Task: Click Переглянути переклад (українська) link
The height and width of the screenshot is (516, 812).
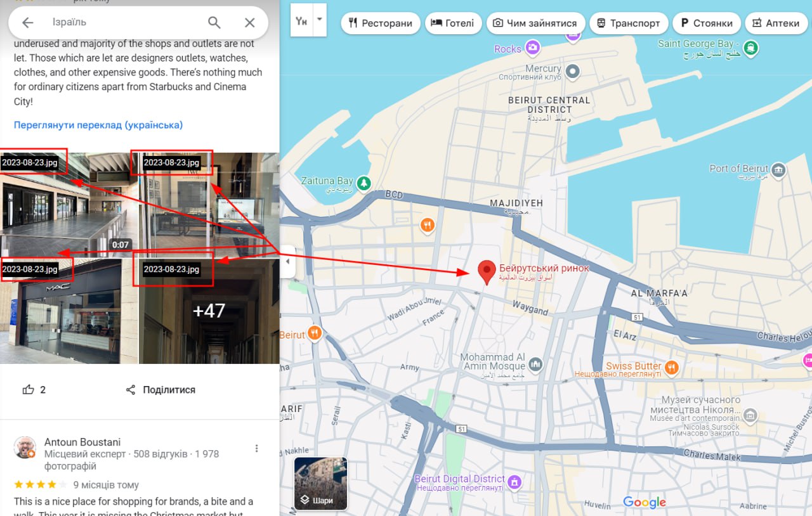Action: [98, 125]
